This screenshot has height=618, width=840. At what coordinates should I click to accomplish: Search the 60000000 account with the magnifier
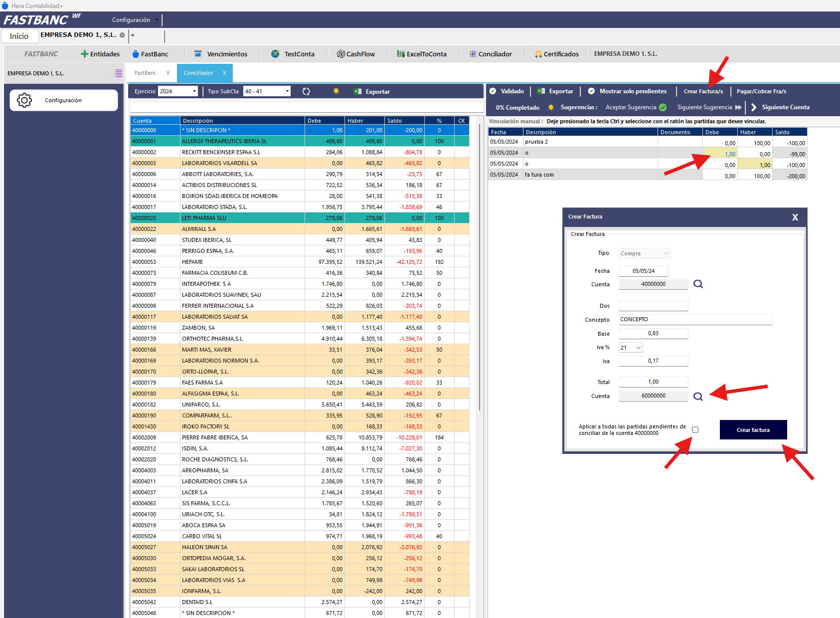pos(698,396)
